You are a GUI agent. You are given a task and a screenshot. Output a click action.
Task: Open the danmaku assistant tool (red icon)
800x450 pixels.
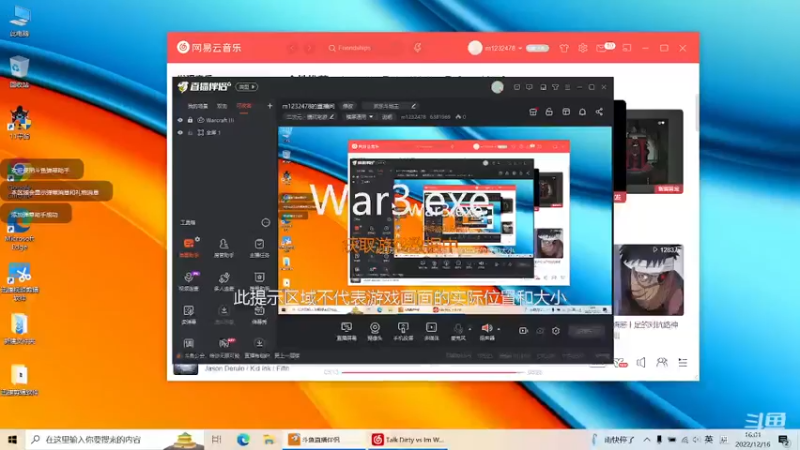[x=189, y=247]
